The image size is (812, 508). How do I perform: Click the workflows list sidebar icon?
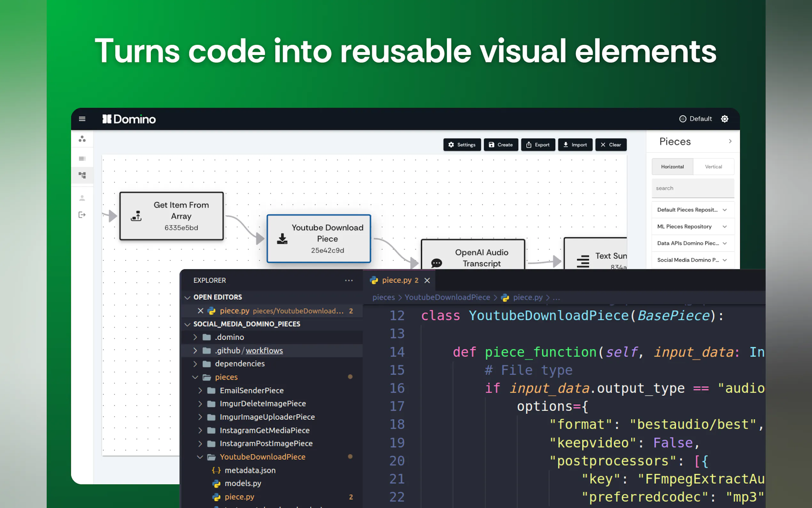click(82, 159)
